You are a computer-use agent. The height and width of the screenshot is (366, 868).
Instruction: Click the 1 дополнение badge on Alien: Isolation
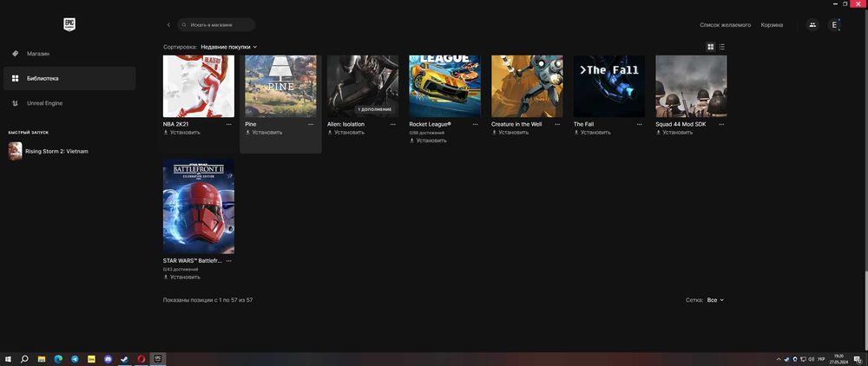pos(374,109)
